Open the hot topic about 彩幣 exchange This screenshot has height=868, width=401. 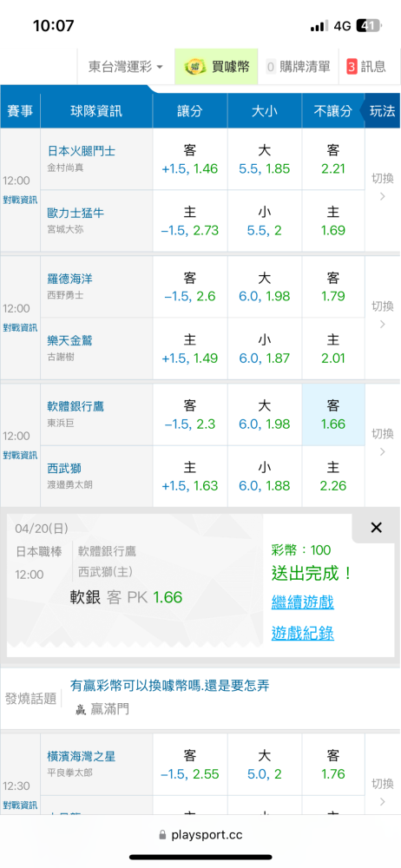pyautogui.click(x=169, y=686)
